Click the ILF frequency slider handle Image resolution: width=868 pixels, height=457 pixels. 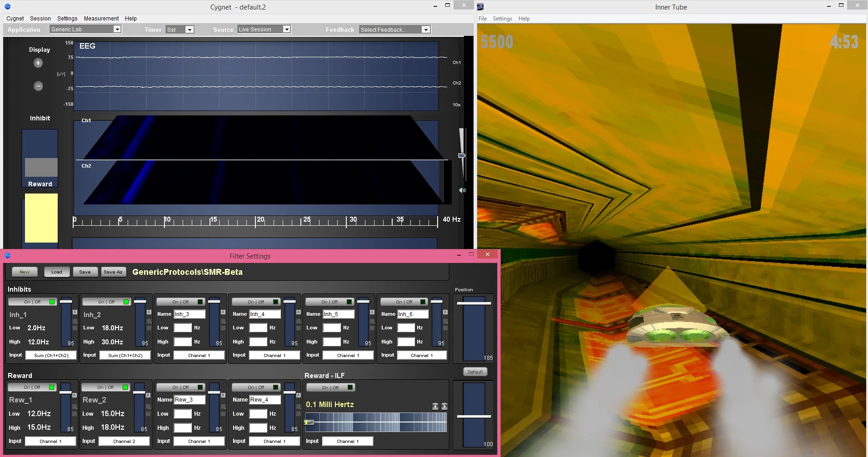[x=309, y=422]
